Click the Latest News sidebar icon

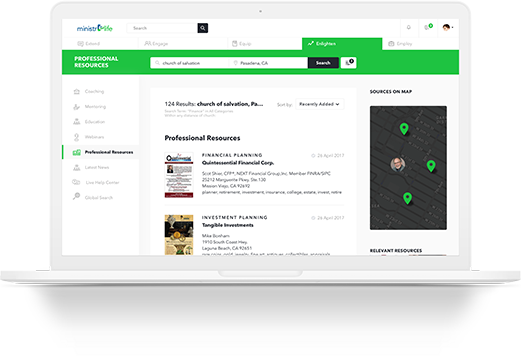pos(77,167)
